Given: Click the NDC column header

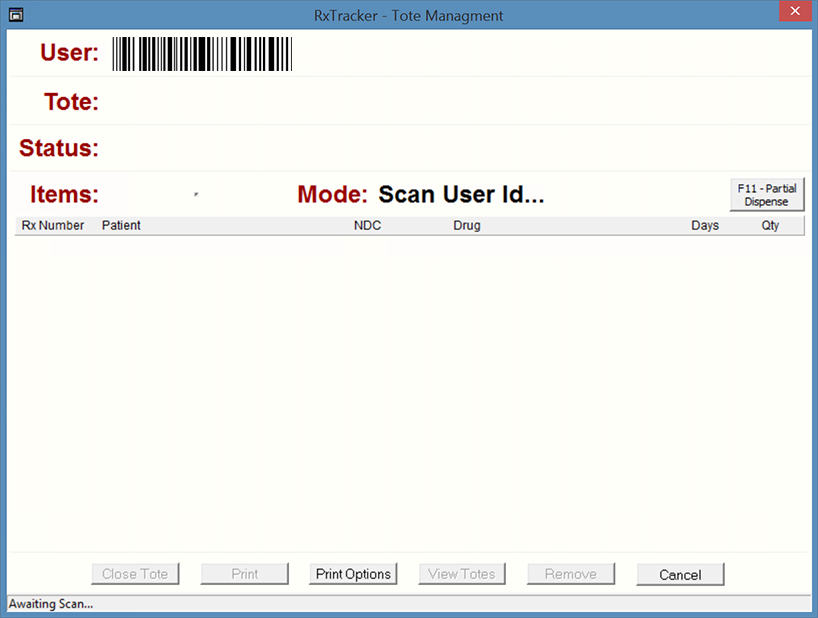Looking at the screenshot, I should [x=367, y=226].
